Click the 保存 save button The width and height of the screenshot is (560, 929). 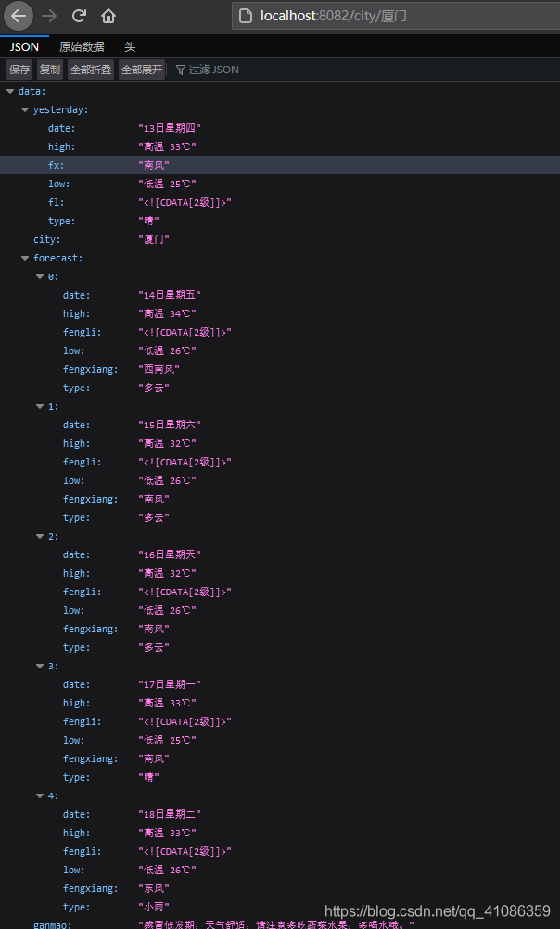click(x=19, y=69)
